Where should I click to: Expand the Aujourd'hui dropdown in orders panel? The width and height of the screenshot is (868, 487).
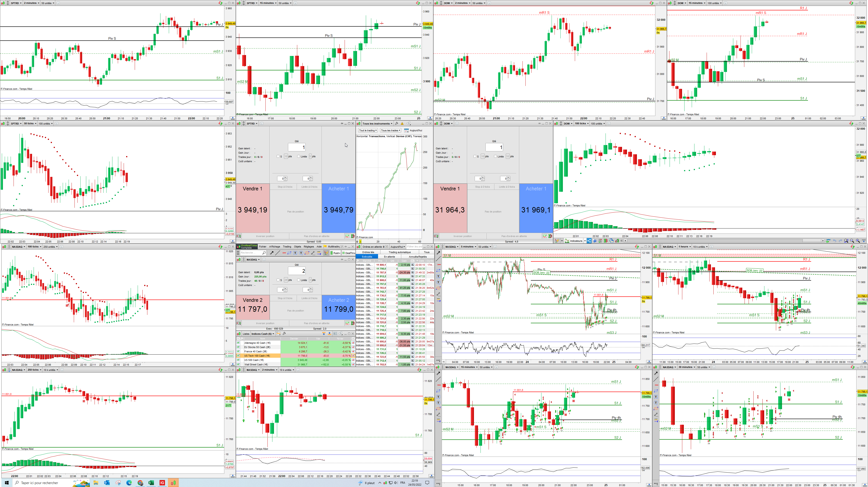[398, 247]
